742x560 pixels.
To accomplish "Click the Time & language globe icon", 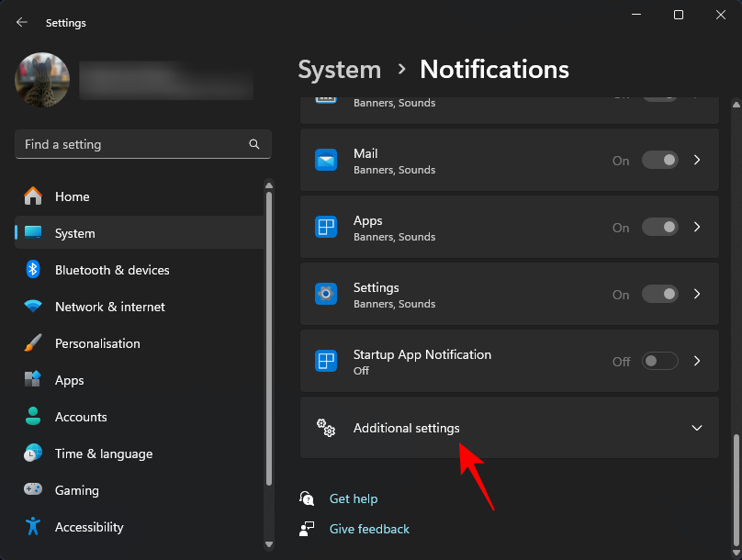I will [x=33, y=453].
